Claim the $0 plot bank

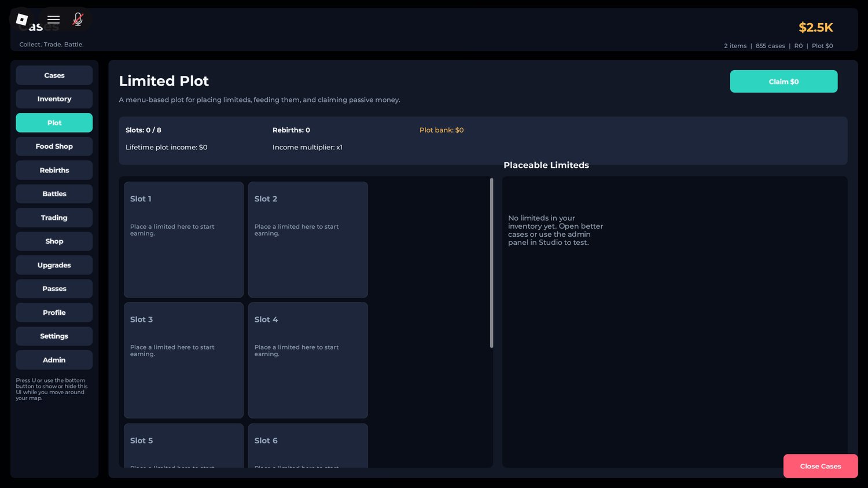pyautogui.click(x=784, y=82)
